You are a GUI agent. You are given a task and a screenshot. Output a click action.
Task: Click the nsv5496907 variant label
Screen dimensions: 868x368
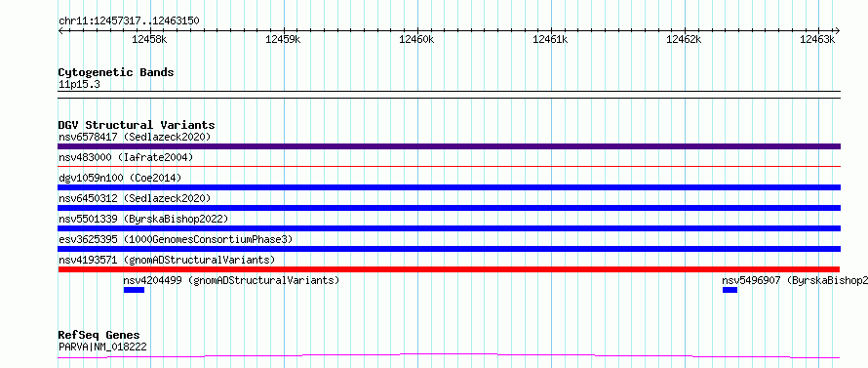pyautogui.click(x=795, y=280)
